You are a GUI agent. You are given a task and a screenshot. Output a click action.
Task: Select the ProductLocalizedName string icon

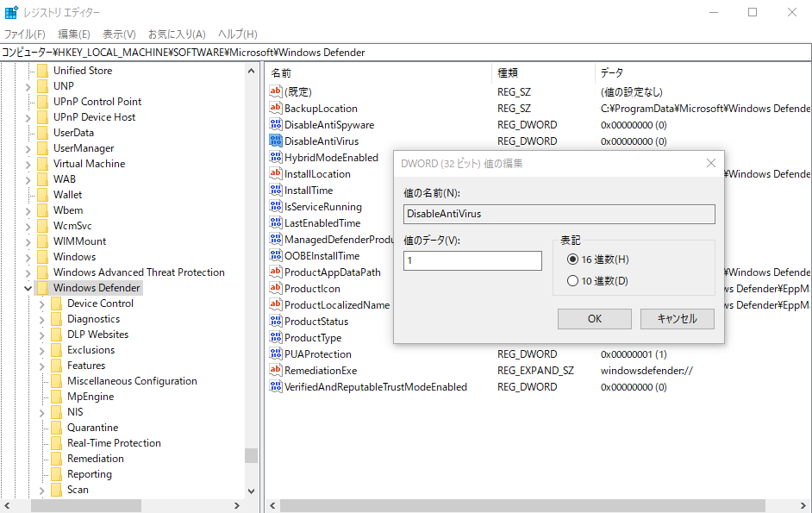tap(276, 305)
